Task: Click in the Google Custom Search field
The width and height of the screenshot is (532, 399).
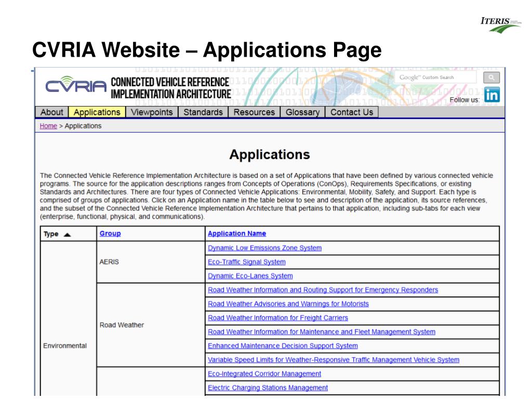Action: pos(435,77)
